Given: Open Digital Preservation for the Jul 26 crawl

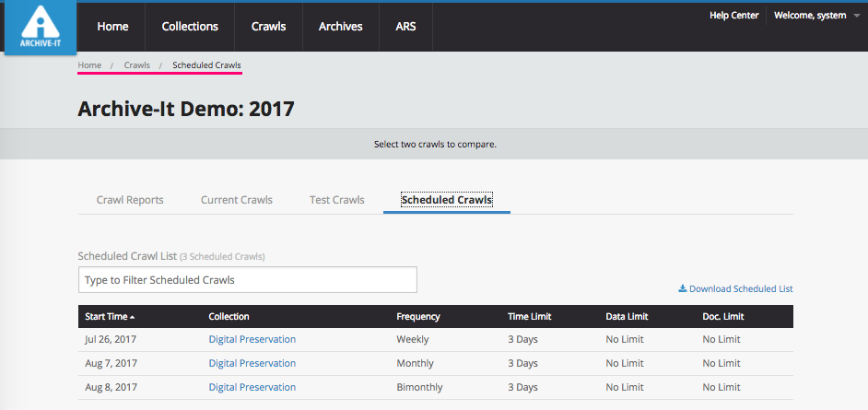Looking at the screenshot, I should tap(252, 339).
